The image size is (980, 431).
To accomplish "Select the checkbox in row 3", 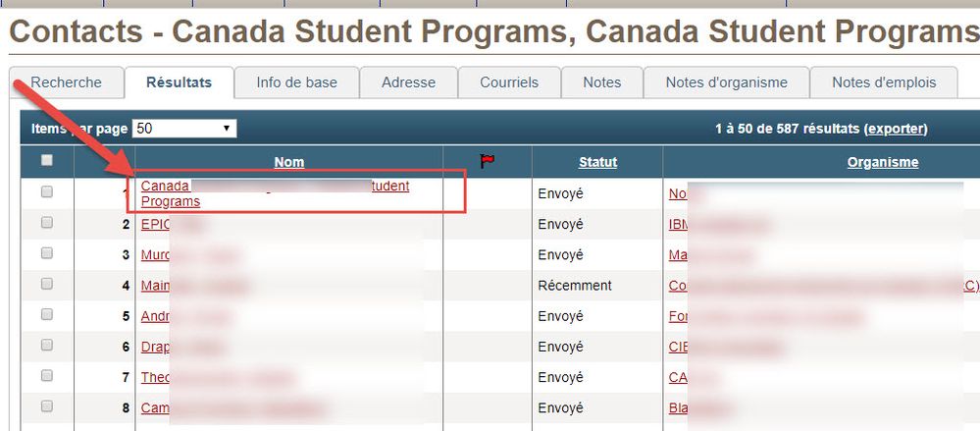I will (x=47, y=253).
